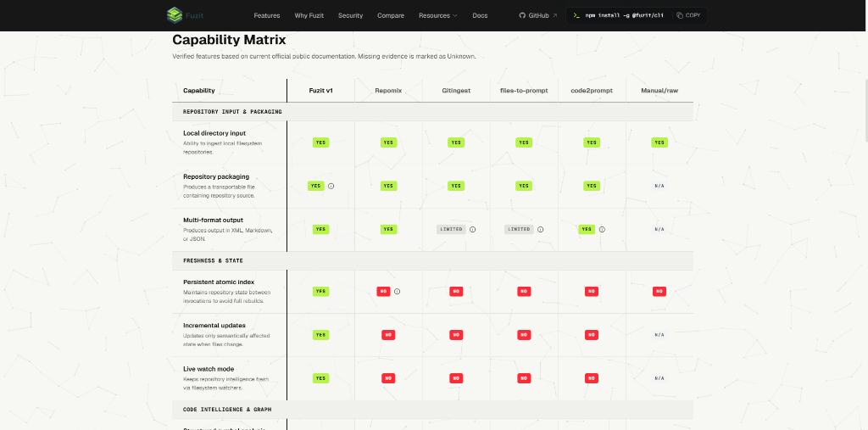Click Manual/raw N/A badge for Live watch mode

(x=659, y=378)
